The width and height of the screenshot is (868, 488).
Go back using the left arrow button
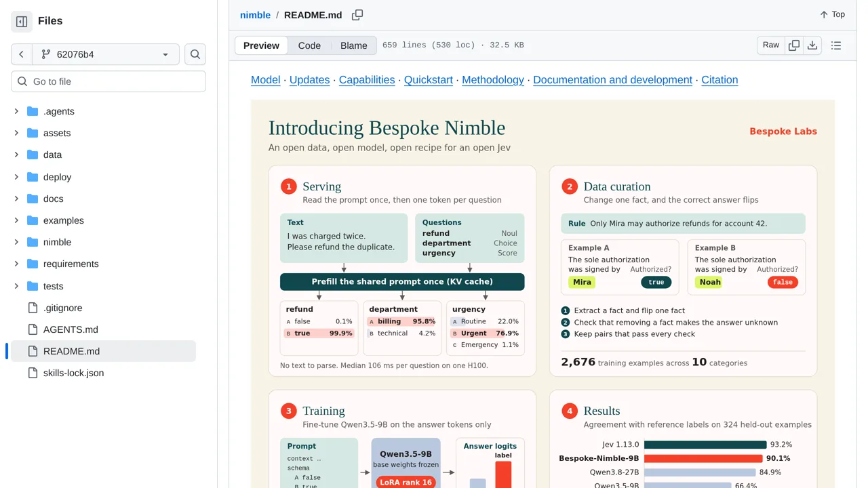(x=21, y=54)
